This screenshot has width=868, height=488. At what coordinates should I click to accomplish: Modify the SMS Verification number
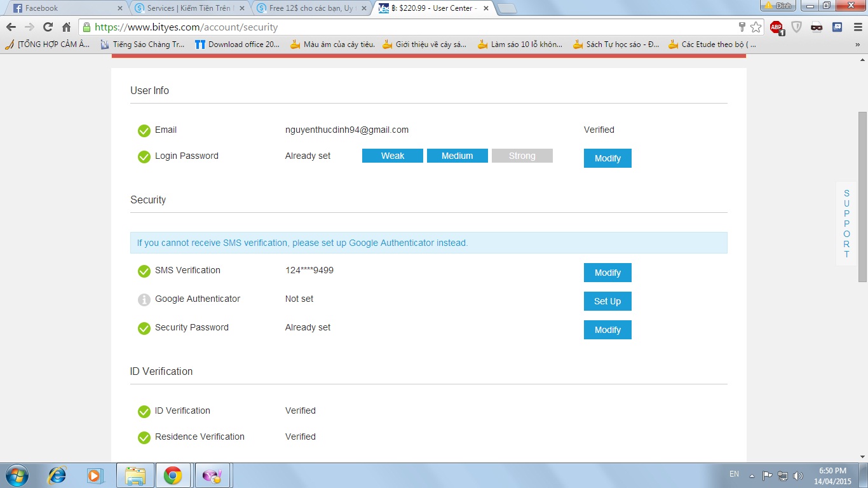pos(607,273)
